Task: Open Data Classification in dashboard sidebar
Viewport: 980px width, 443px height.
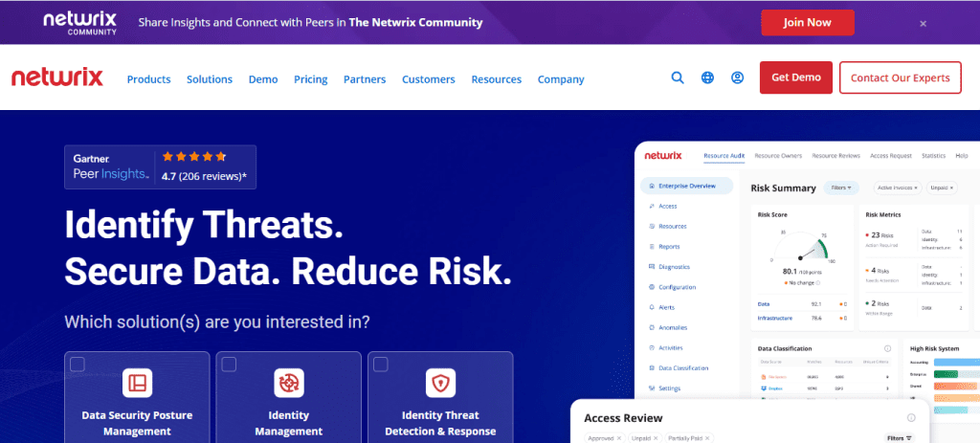Action: pos(679,368)
